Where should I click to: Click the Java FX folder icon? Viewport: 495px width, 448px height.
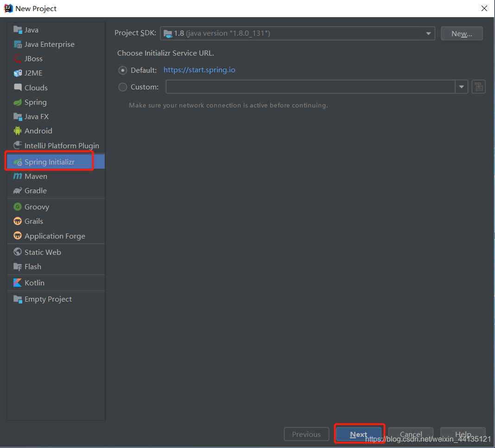(x=18, y=116)
